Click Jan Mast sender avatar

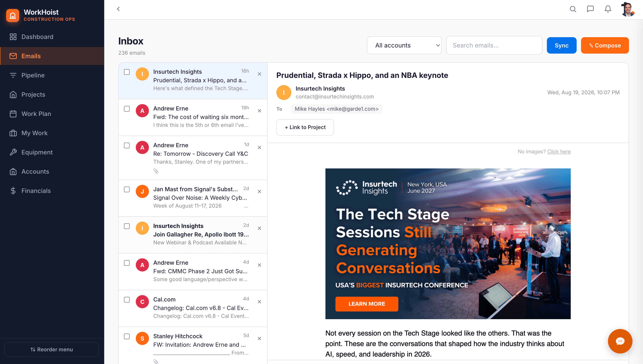(x=142, y=191)
